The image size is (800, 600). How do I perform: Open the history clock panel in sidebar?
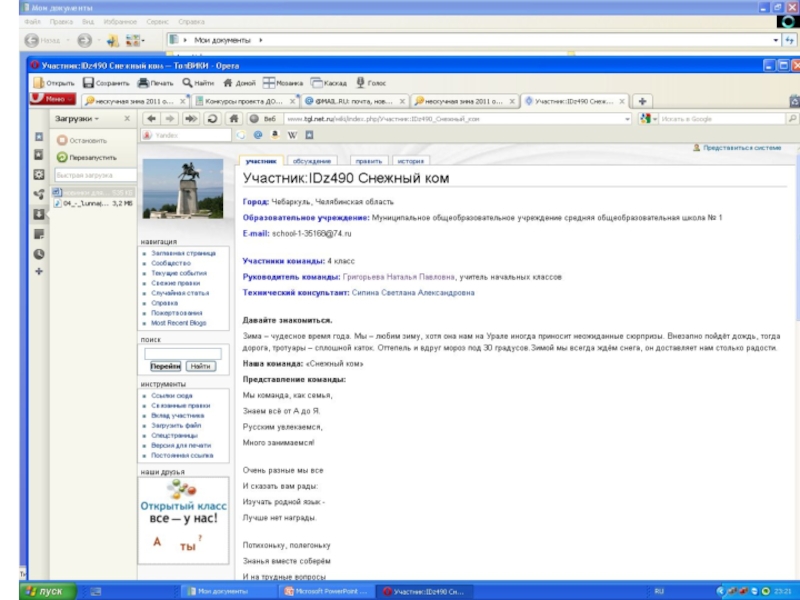coord(39,253)
